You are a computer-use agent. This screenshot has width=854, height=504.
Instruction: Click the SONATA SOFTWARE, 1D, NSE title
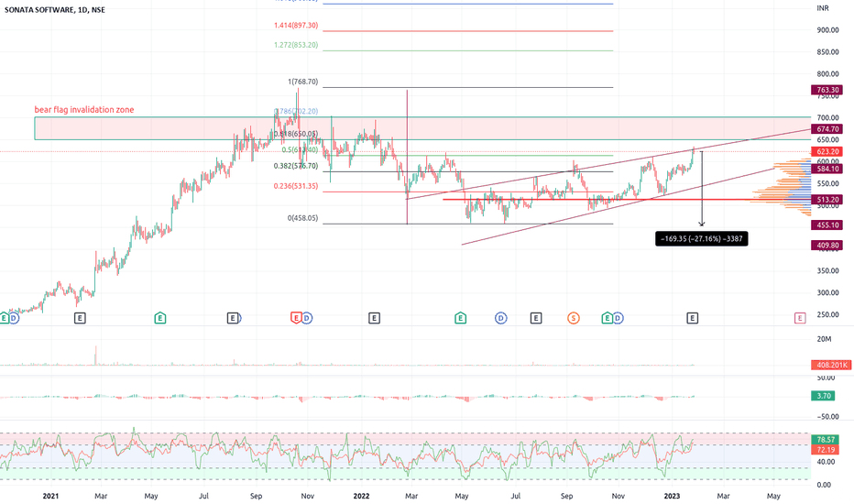pos(54,10)
